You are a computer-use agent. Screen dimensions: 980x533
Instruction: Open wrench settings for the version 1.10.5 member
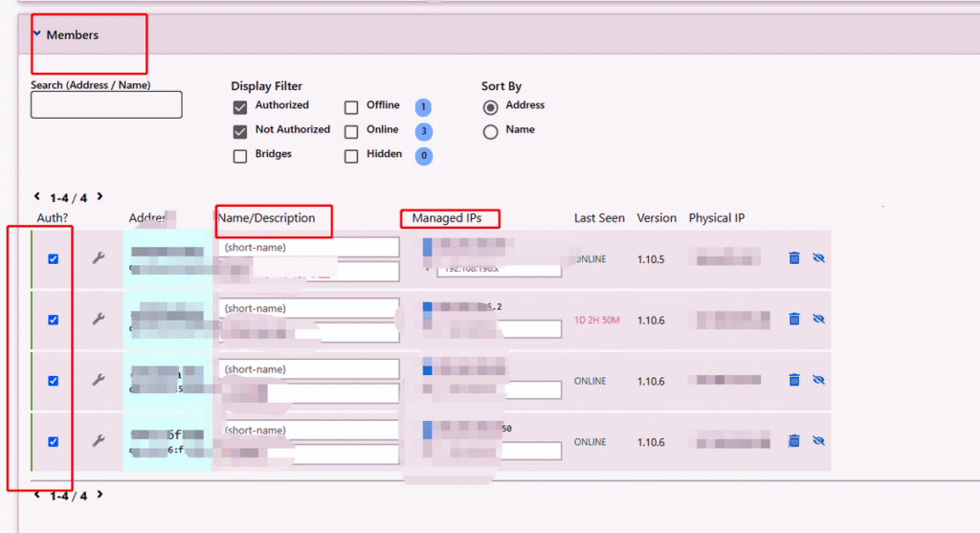98,258
